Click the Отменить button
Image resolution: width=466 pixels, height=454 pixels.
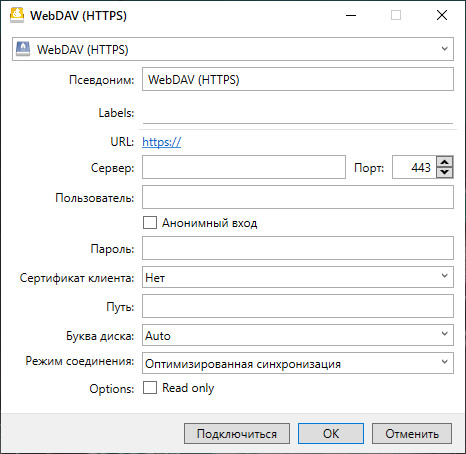point(412,434)
